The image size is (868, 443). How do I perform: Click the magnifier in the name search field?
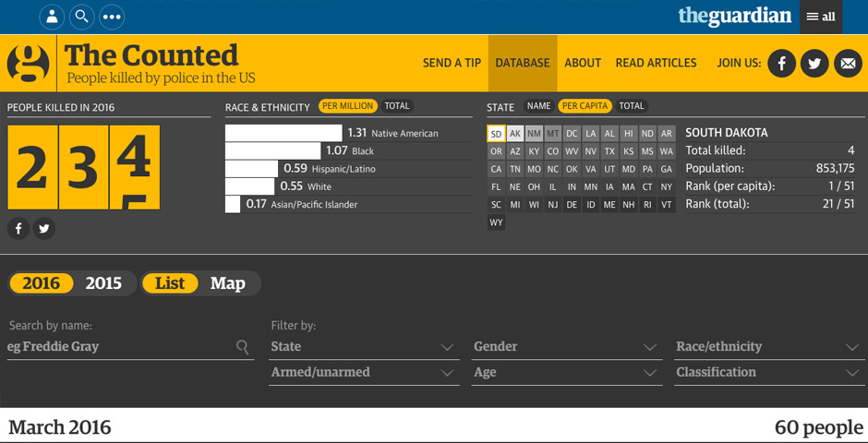point(242,347)
